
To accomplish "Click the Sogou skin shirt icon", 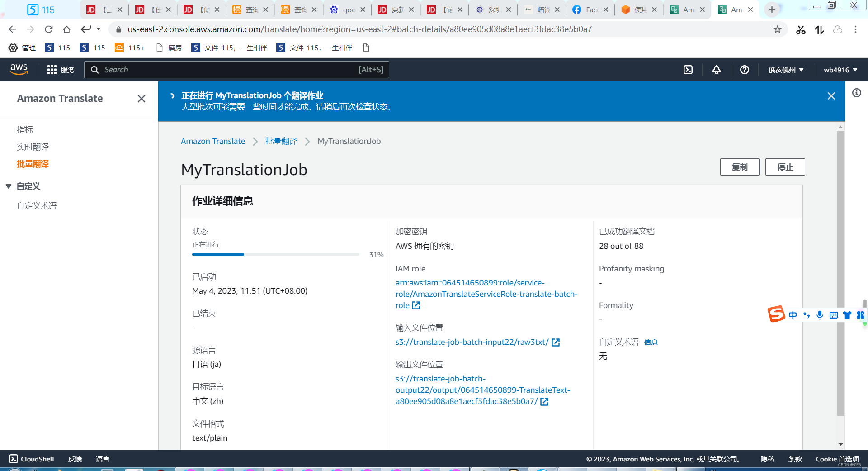I will tap(847, 315).
